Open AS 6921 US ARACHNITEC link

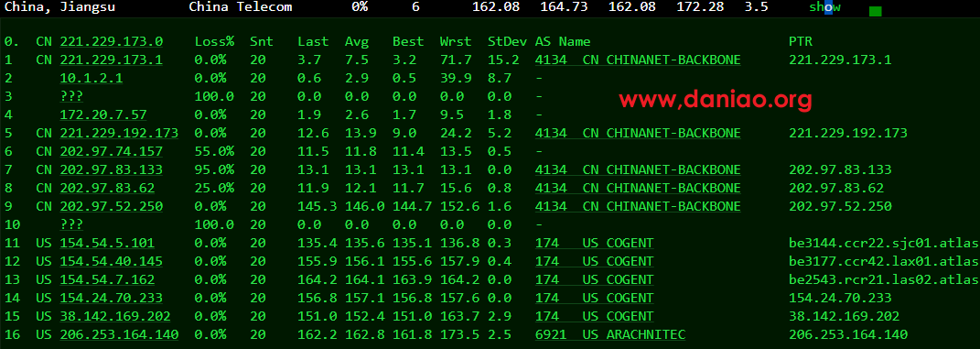[610, 334]
